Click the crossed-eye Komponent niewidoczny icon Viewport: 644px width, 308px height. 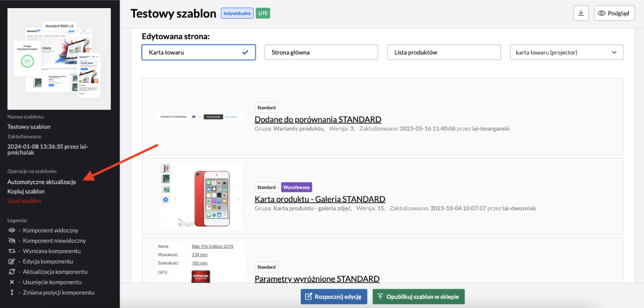[12, 241]
